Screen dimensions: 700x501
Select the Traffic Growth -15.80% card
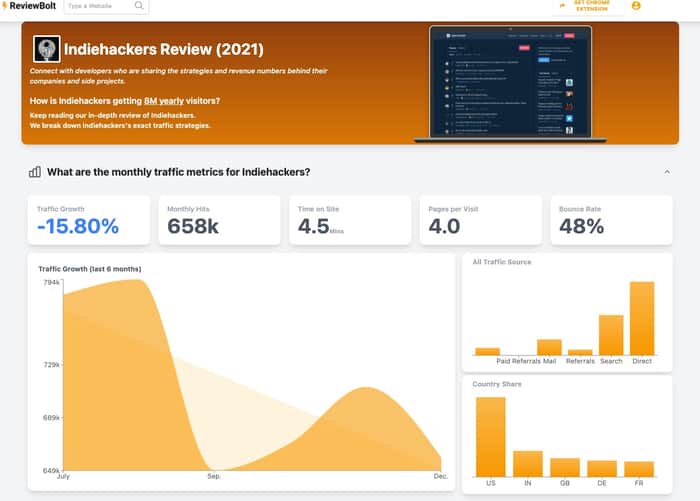pyautogui.click(x=89, y=220)
